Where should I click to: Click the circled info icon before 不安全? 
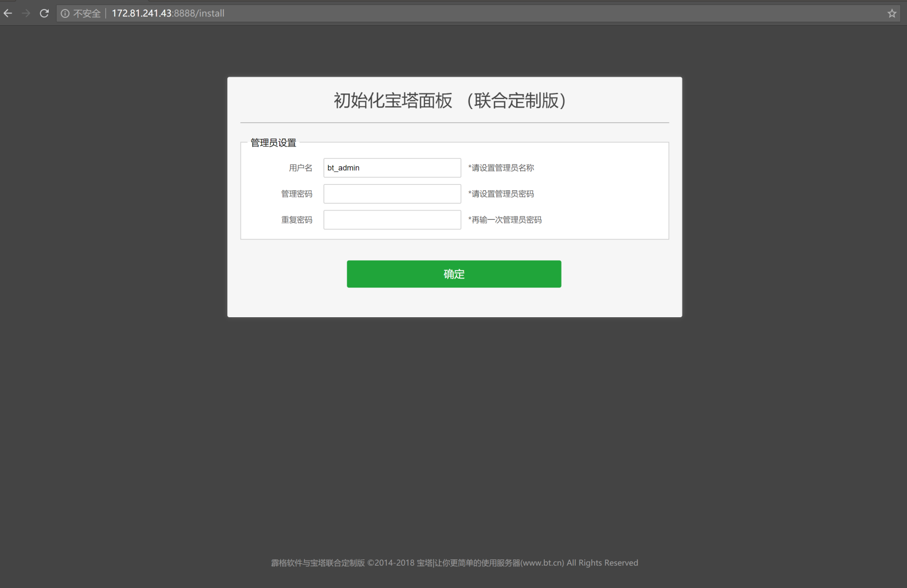point(66,13)
